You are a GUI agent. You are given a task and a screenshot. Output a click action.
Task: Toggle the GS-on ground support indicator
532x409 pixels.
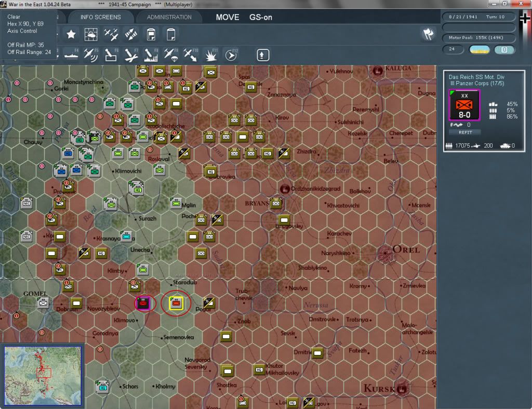point(261,17)
